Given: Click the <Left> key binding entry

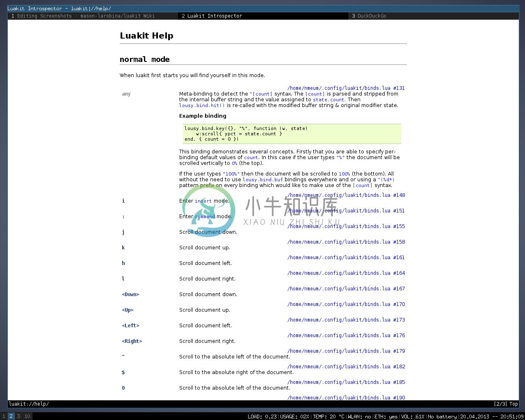Looking at the screenshot, I should (x=130, y=326).
